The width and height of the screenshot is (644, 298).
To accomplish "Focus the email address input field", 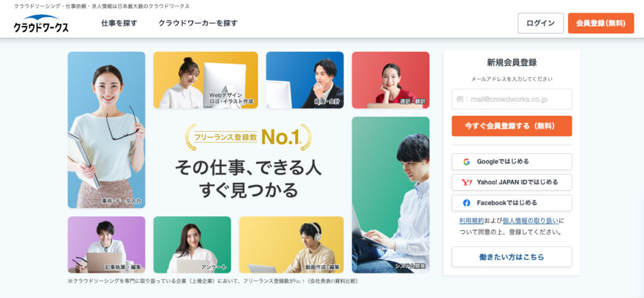I will coord(512,99).
